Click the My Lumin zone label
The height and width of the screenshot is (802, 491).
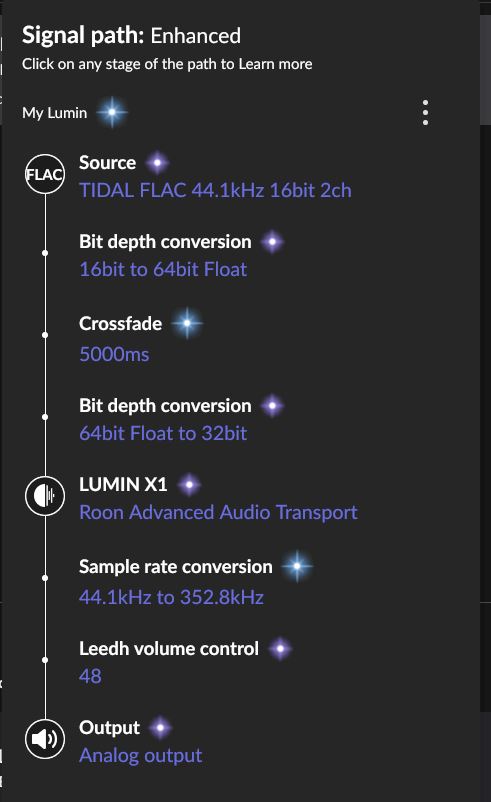(x=55, y=113)
